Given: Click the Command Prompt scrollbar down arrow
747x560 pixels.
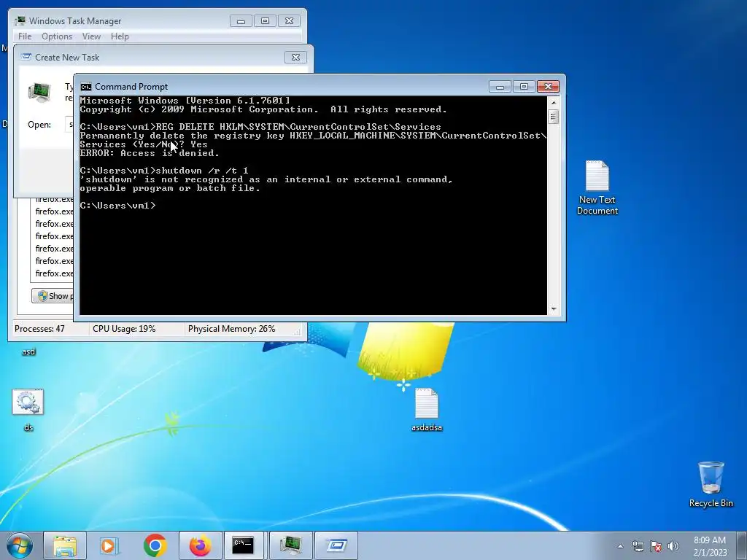Looking at the screenshot, I should 553,309.
